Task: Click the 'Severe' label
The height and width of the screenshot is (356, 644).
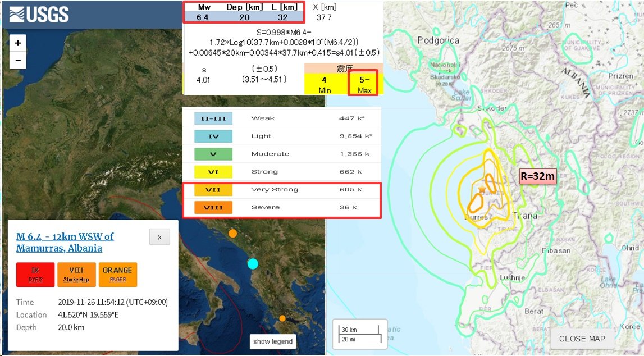Action: 266,207
